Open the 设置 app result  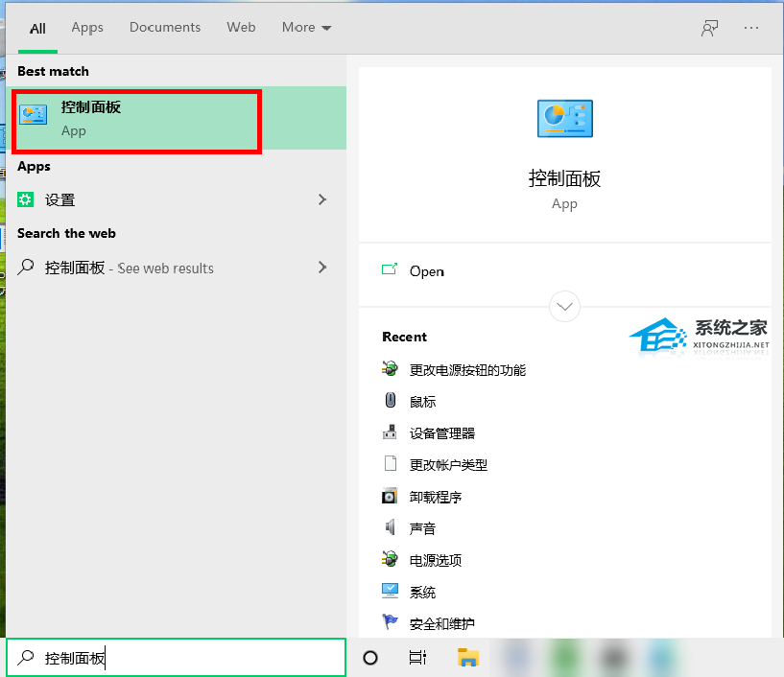point(176,199)
